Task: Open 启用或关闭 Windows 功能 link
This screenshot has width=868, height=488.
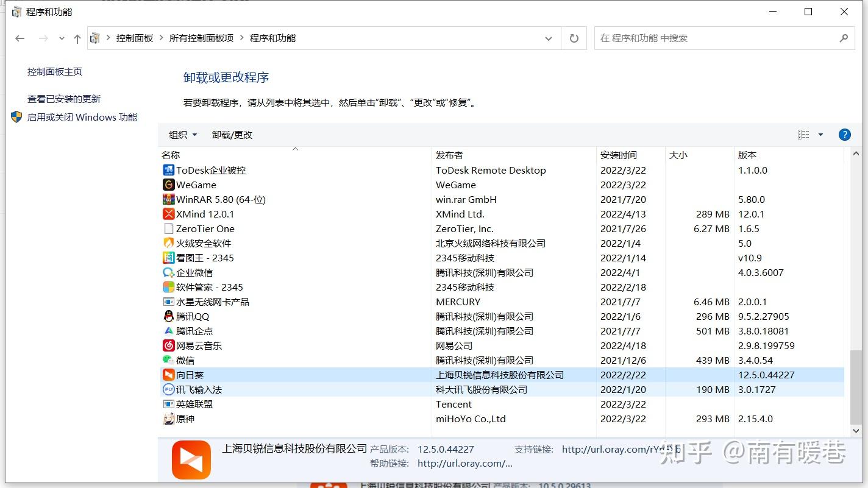Action: click(82, 117)
